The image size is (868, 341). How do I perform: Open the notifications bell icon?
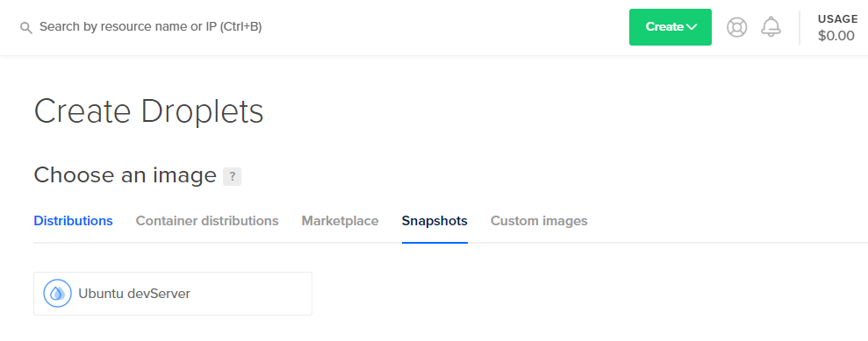click(771, 26)
